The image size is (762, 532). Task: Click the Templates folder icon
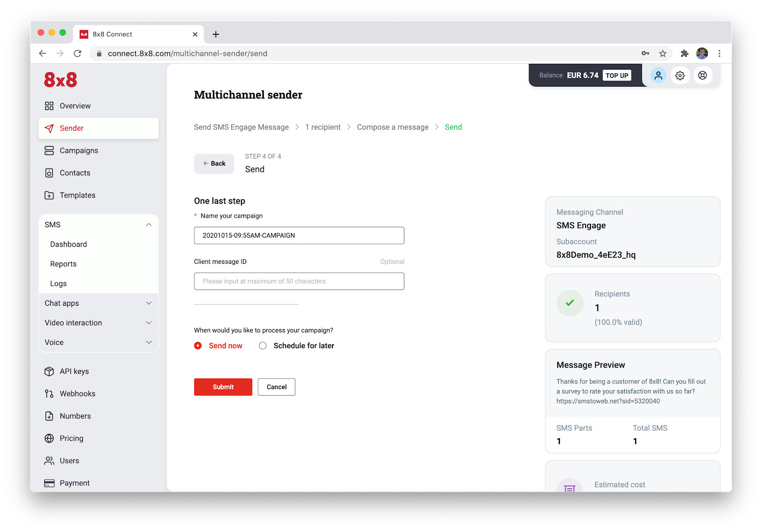(x=49, y=195)
